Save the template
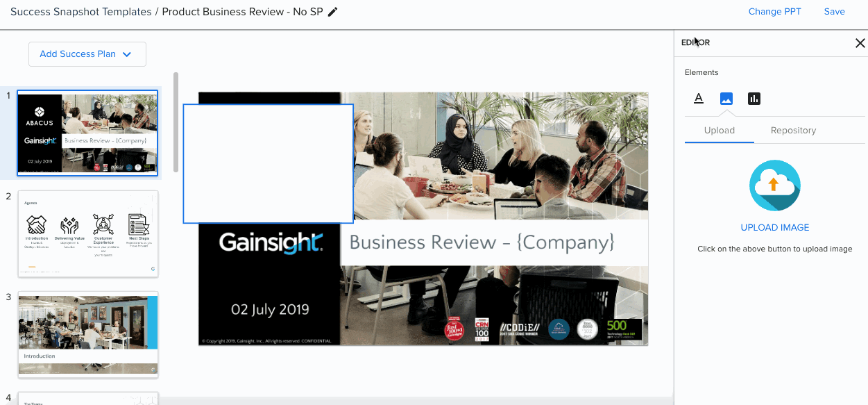 834,12
